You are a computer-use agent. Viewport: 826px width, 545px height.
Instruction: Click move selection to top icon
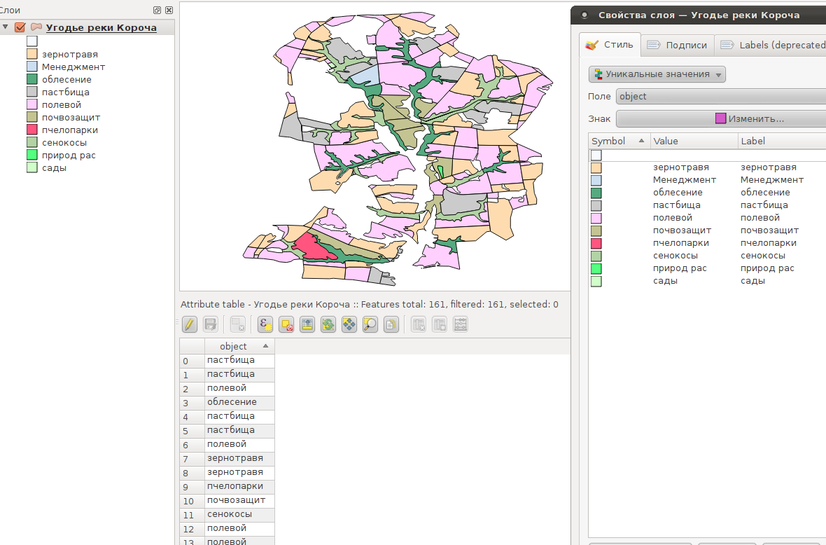pyautogui.click(x=307, y=324)
